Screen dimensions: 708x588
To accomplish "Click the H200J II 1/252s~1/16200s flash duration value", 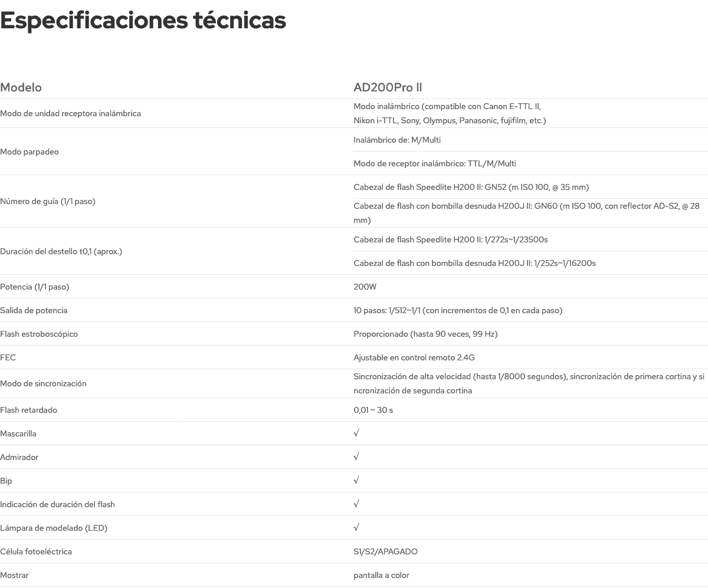I will 474,263.
